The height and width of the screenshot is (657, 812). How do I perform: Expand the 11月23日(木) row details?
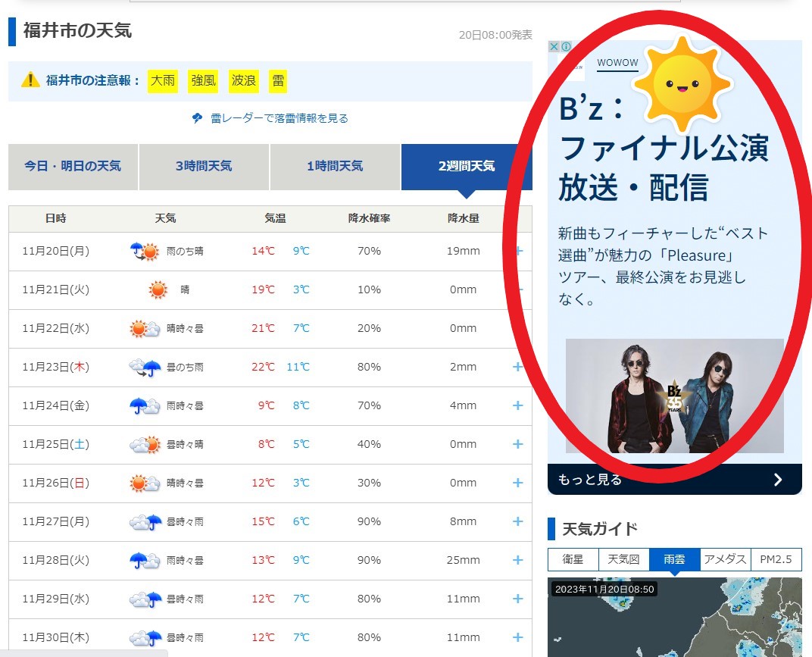click(517, 367)
